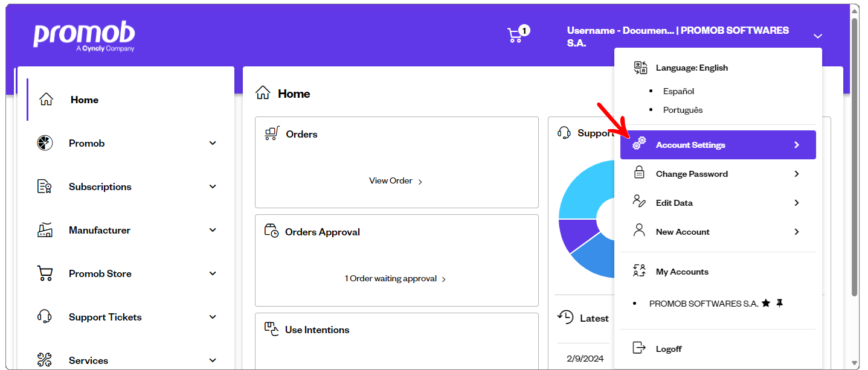
Task: Expand the Services sidebar chevron
Action: [x=213, y=360]
